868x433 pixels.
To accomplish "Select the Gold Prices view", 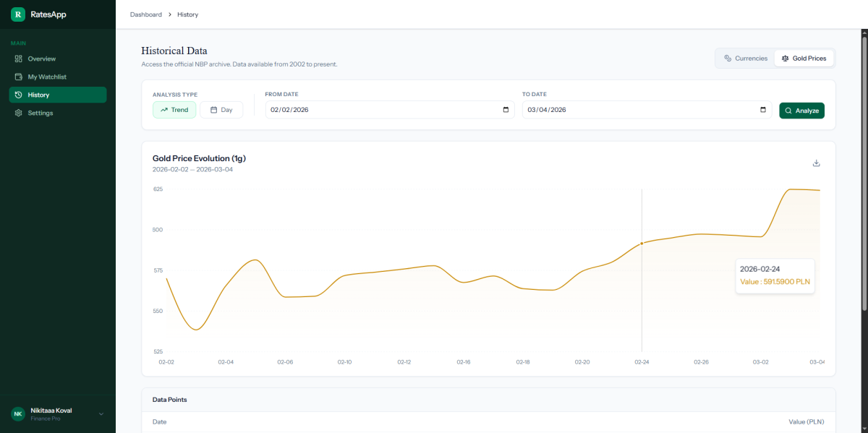I will 804,58.
